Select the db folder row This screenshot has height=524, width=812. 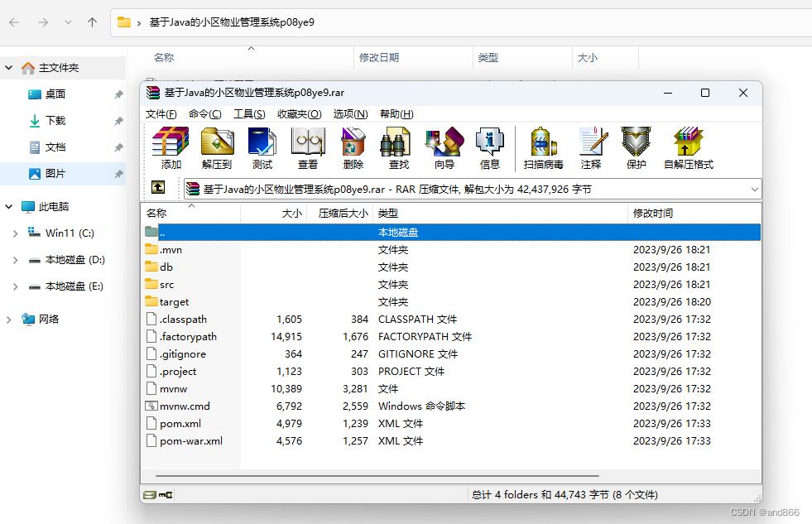coord(451,267)
